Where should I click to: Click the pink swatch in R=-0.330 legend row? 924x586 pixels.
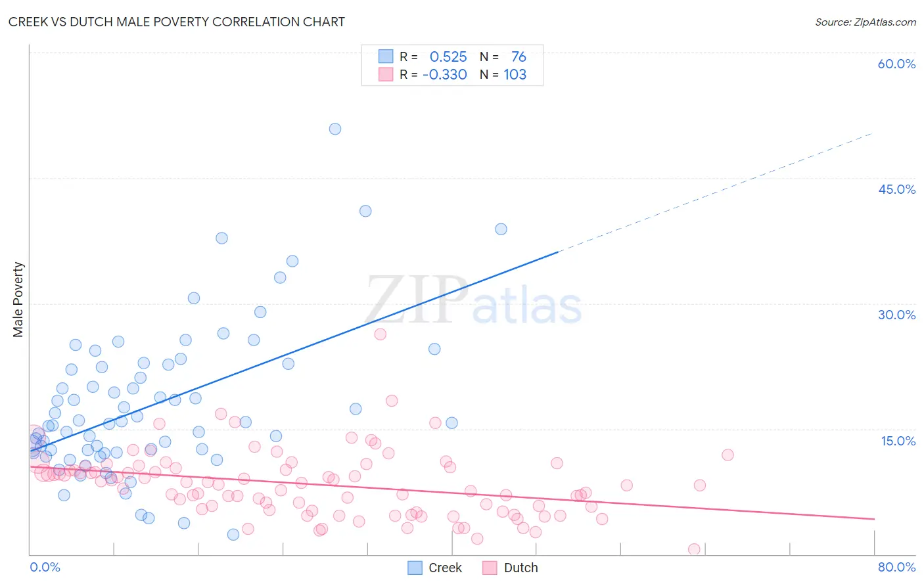(x=386, y=74)
